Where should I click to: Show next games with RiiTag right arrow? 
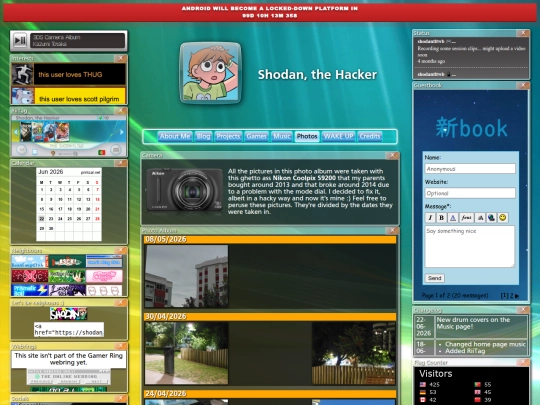(x=122, y=132)
